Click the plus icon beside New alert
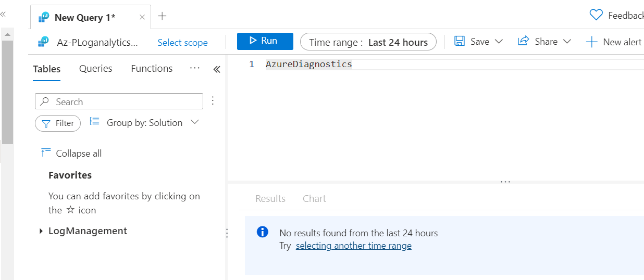 (x=591, y=42)
